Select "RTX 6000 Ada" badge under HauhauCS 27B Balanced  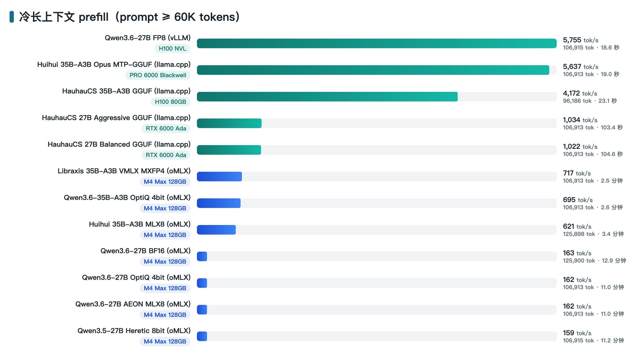166,155
